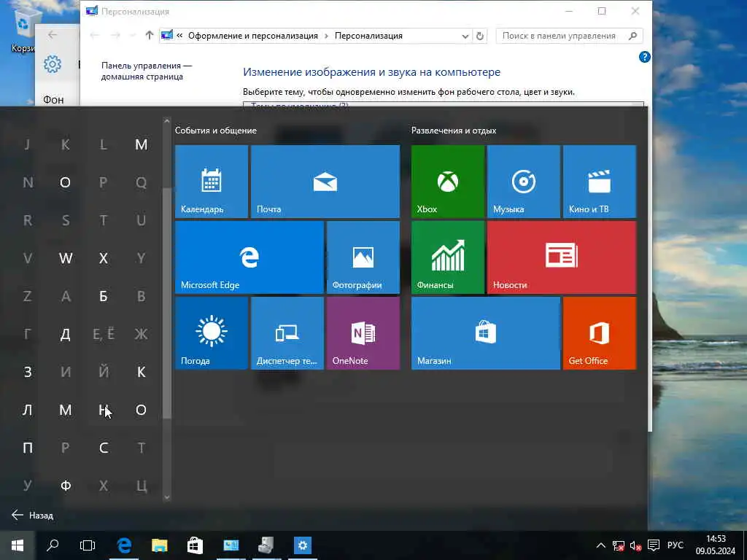This screenshot has width=747, height=560.
Task: Click Оформление и персонализация breadcrumb
Action: click(253, 36)
